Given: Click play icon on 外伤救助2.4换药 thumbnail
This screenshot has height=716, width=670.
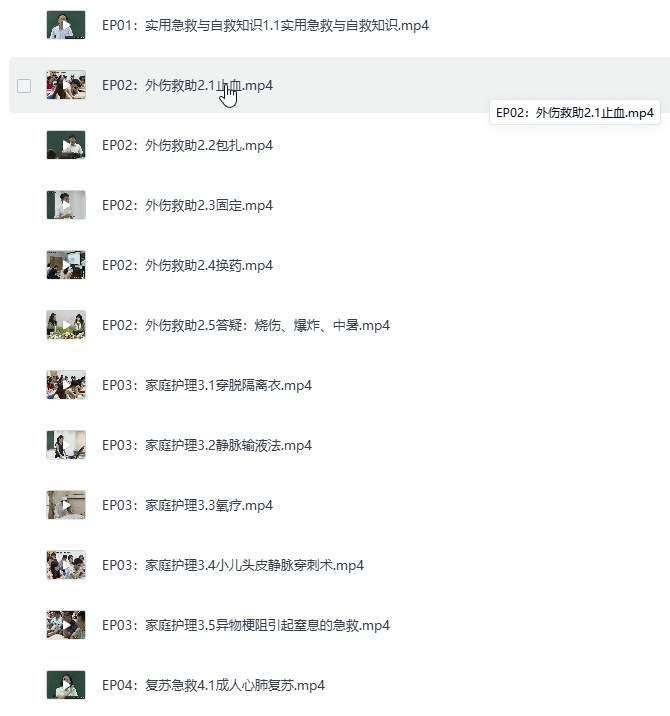Looking at the screenshot, I should click(x=67, y=265).
